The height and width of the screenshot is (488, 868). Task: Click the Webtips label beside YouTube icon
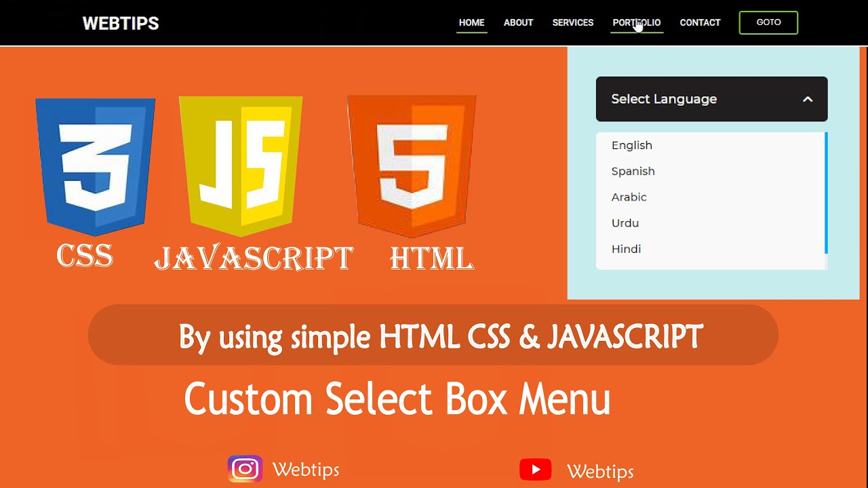600,470
